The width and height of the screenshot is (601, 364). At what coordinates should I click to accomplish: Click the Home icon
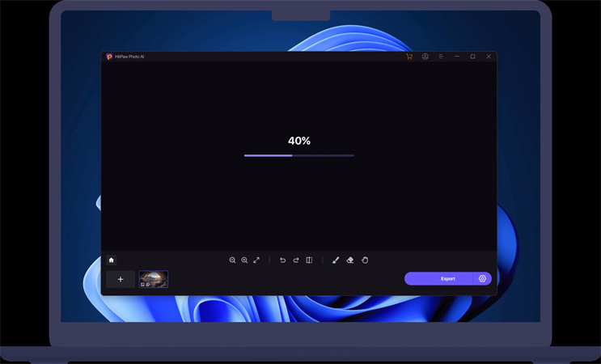112,260
